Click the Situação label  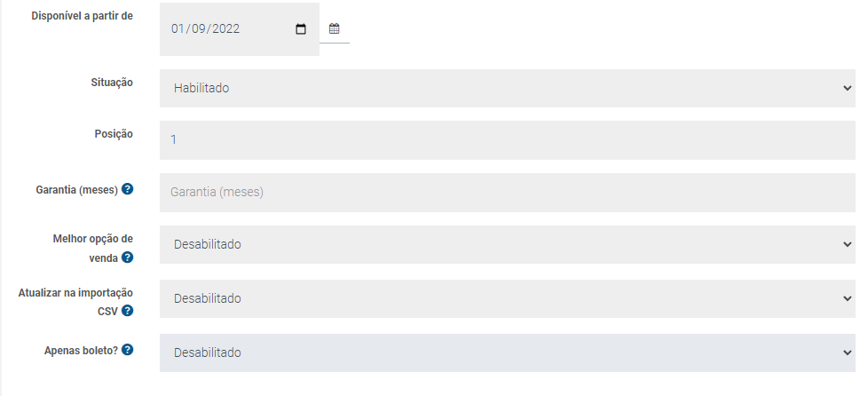[112, 83]
